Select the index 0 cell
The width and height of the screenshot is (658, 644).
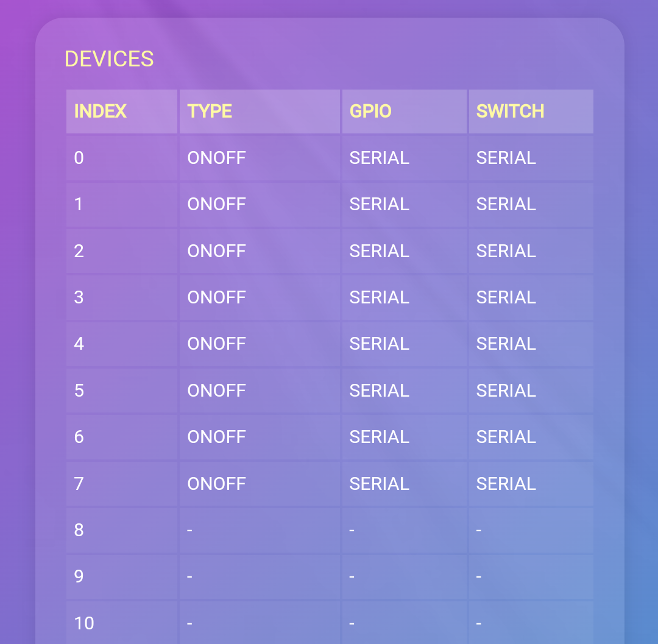tap(79, 158)
